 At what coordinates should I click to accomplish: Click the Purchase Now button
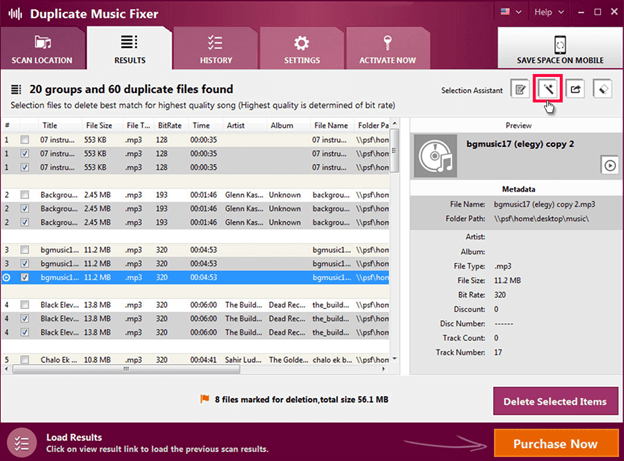pyautogui.click(x=556, y=443)
